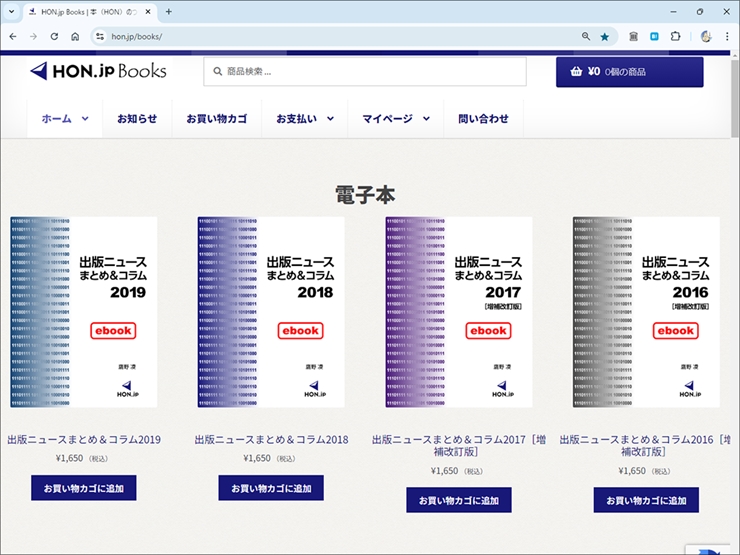Click the building-shaped extension icon
Image resolution: width=740 pixels, height=555 pixels.
(633, 36)
